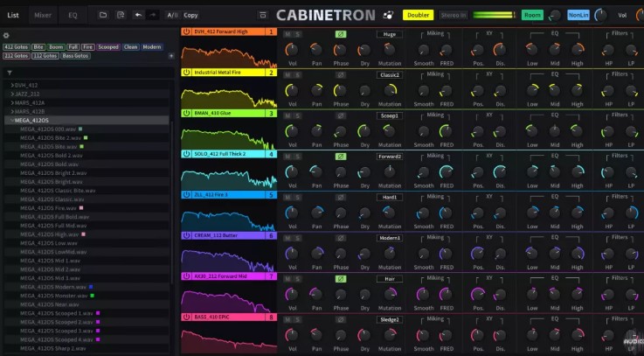644x356 pixels.
Task: Power off the DVH_412 Forward High slot
Action: pos(186,31)
